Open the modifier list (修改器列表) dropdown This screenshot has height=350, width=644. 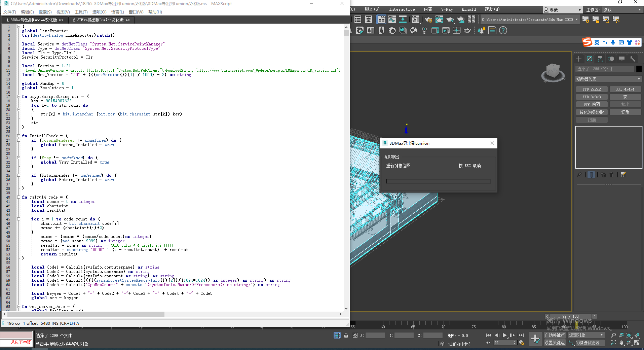click(608, 79)
